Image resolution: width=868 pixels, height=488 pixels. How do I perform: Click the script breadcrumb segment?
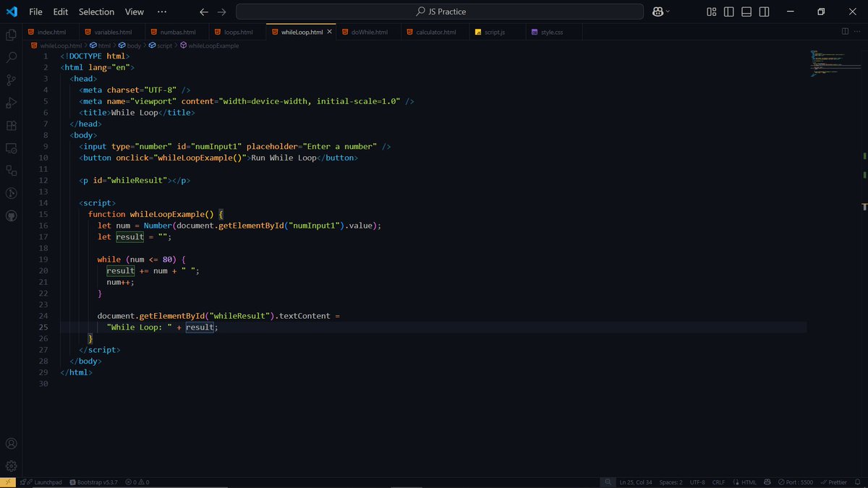(x=164, y=46)
